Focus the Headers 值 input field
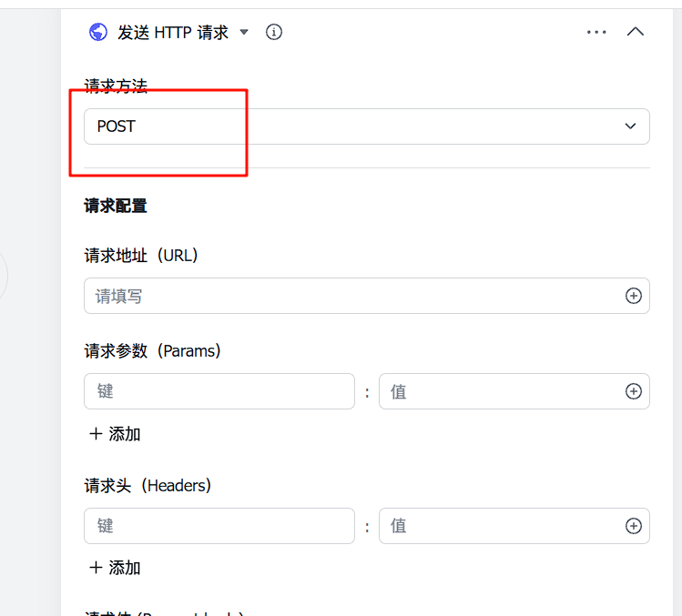 [x=514, y=526]
